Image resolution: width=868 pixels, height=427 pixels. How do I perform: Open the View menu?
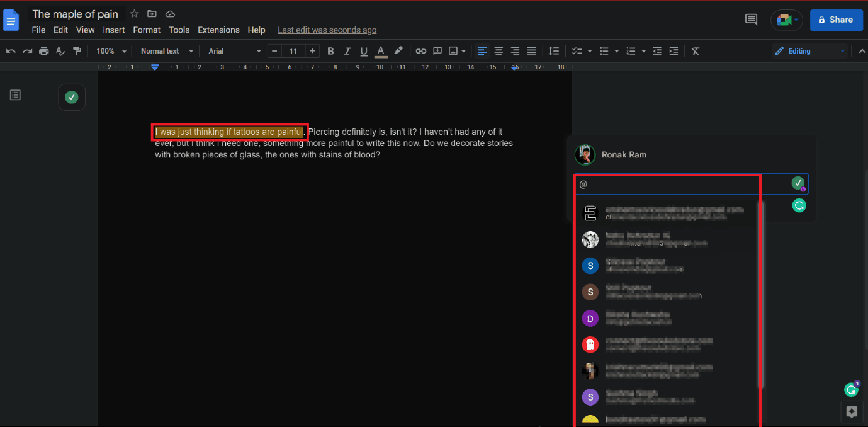tap(86, 30)
